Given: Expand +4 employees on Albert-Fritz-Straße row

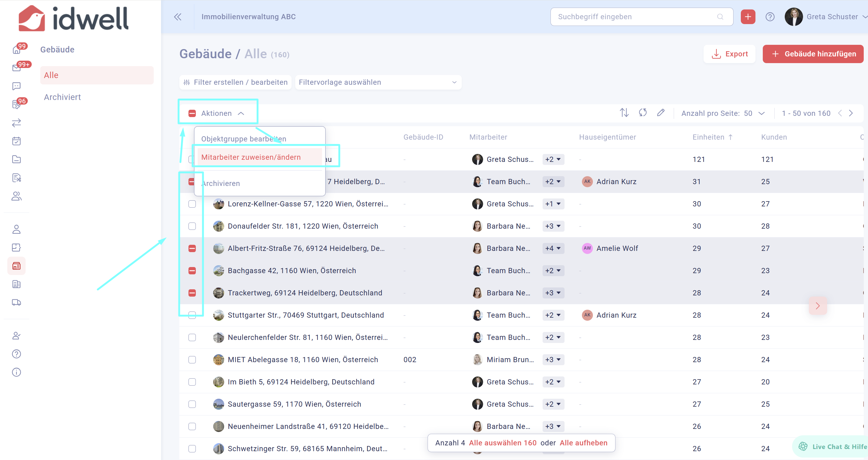Looking at the screenshot, I should pos(553,248).
